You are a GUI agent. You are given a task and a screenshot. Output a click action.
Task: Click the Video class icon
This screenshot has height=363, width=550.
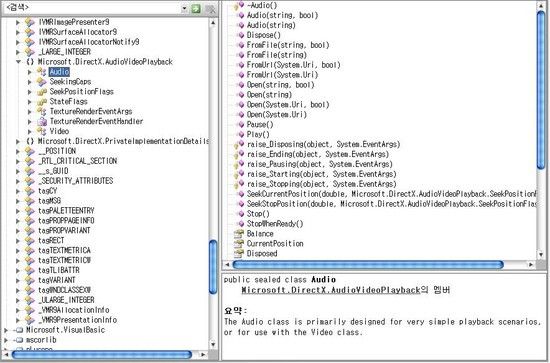click(x=42, y=132)
